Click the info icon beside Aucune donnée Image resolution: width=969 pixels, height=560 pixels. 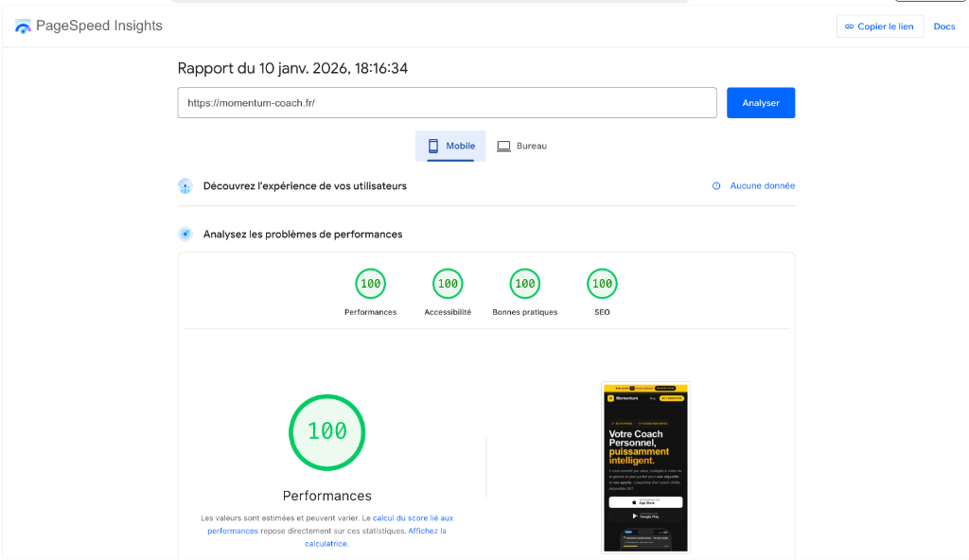716,186
